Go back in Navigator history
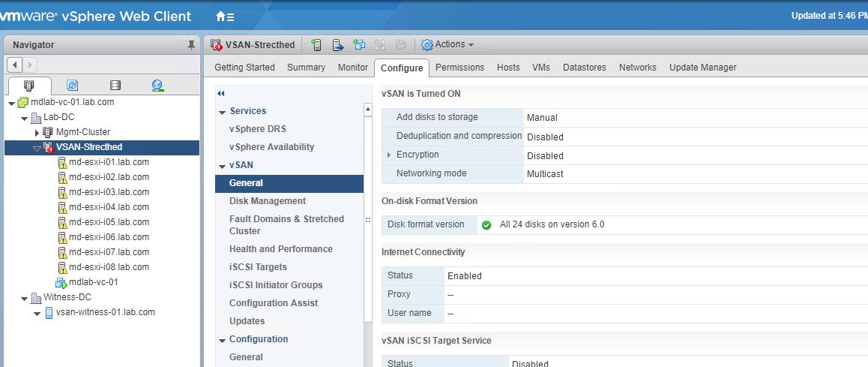Image resolution: width=868 pixels, height=367 pixels. [x=14, y=65]
